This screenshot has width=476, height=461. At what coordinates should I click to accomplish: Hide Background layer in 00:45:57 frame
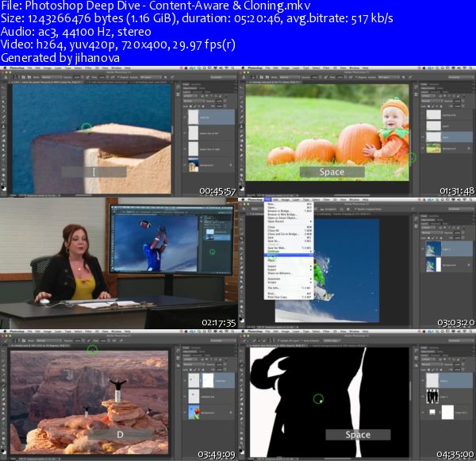185,164
